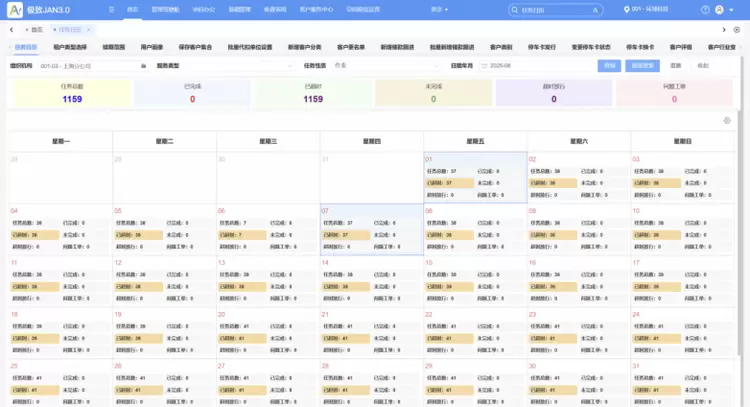Switch to 客户类型选择 tab

[x=69, y=47]
